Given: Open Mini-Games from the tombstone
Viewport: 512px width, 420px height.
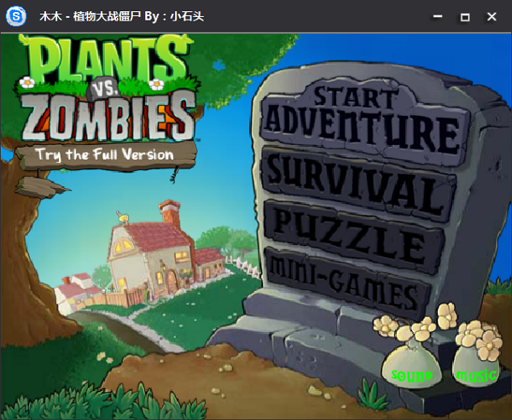Looking at the screenshot, I should tap(346, 283).
